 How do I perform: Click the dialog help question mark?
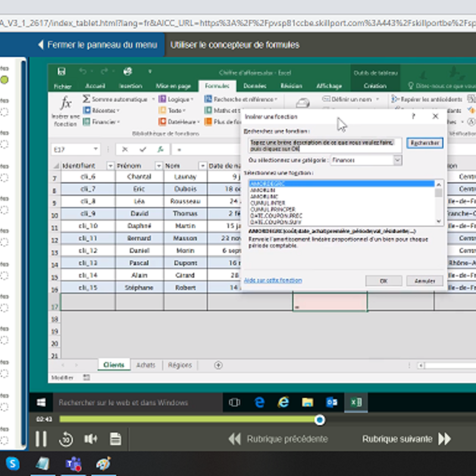[x=414, y=116]
